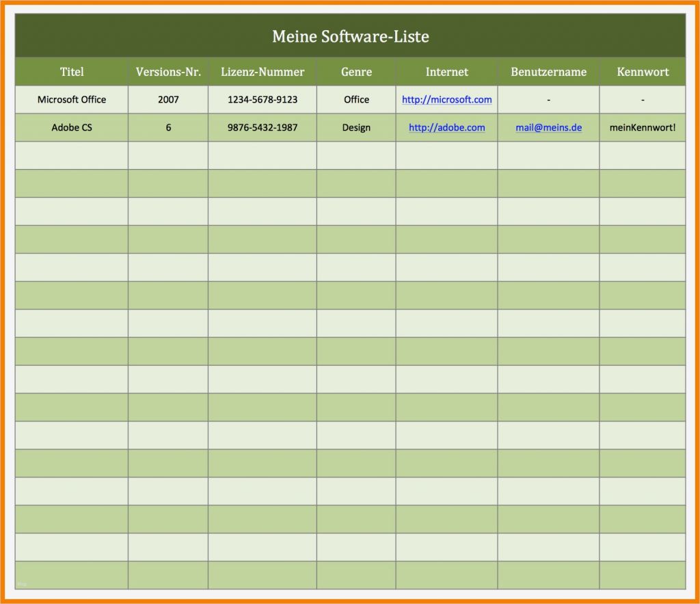Select the 'Genre' column header
The width and height of the screenshot is (700, 604).
(355, 71)
